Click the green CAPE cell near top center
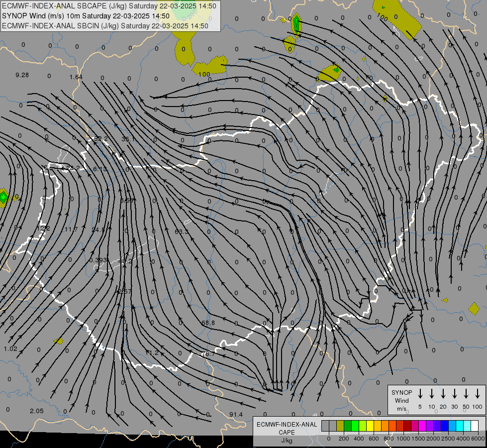Viewport: 487px width, 448px height. (296, 23)
